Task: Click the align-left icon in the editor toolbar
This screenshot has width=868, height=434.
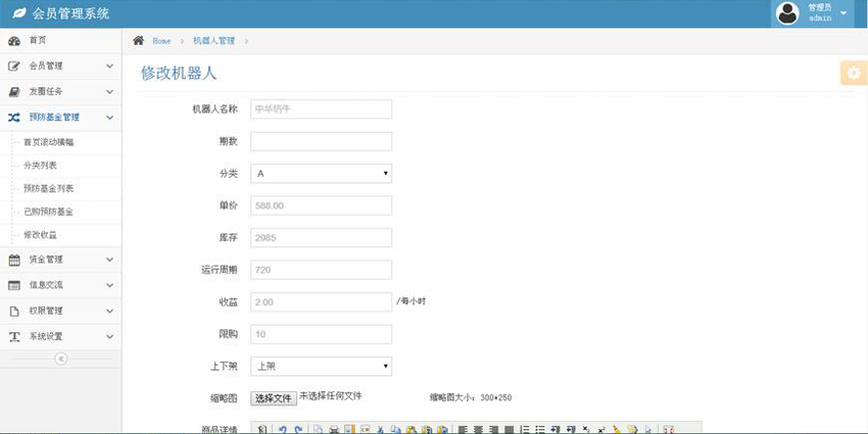Action: tap(462, 429)
